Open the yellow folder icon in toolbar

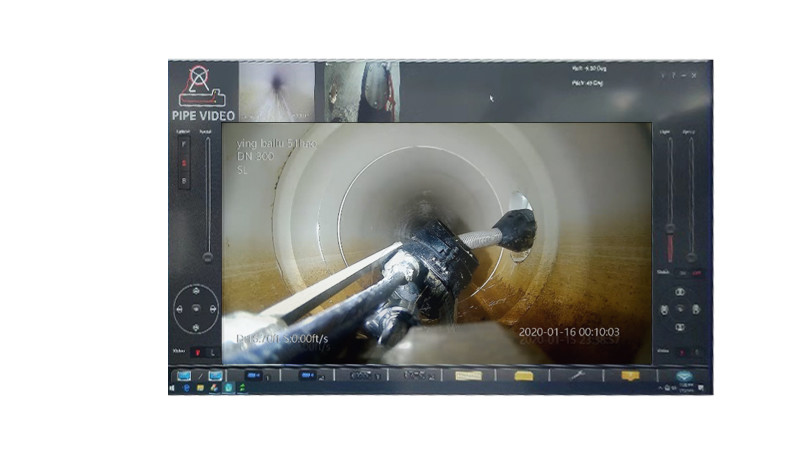pos(524,376)
